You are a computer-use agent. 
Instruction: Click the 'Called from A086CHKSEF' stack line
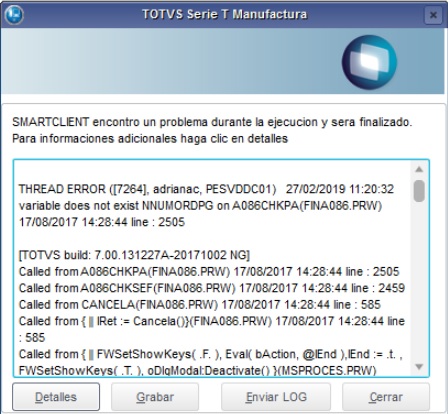pyautogui.click(x=212, y=288)
